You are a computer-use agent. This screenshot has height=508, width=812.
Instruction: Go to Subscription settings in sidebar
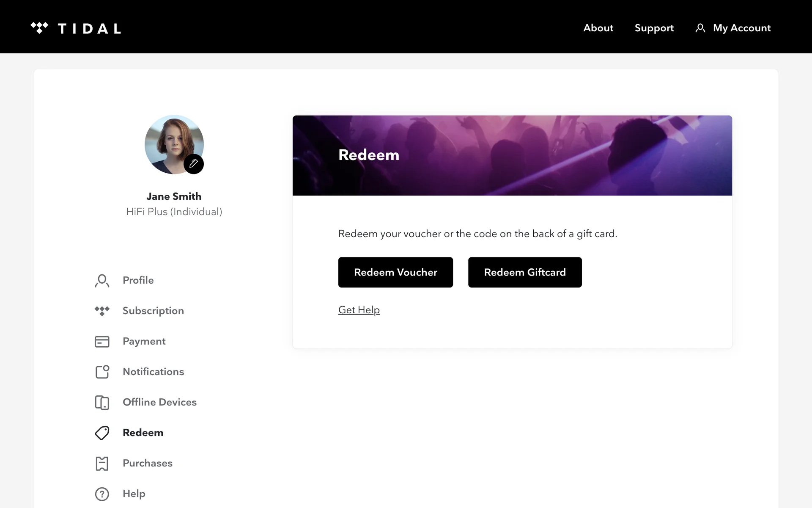153,311
